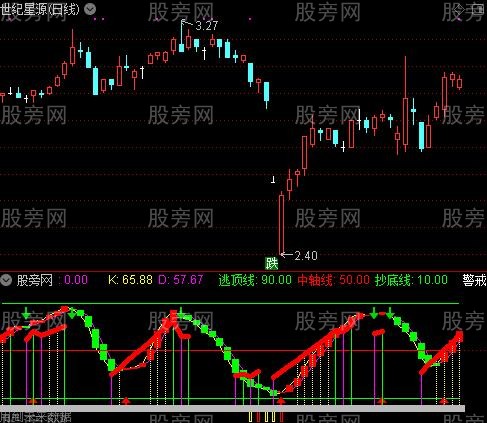The height and width of the screenshot is (423, 487).
Task: Click the tall red candlestick bottoming at 2.40
Action: point(282,224)
